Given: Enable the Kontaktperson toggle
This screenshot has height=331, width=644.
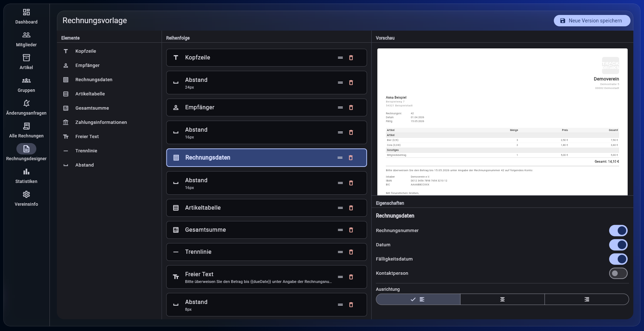Looking at the screenshot, I should tap(618, 273).
